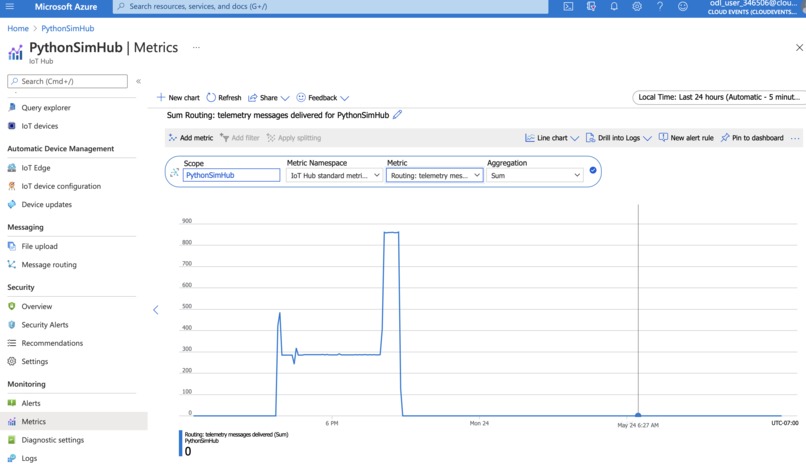This screenshot has width=806, height=464.
Task: Click the Security Overview shield icon
Action: (12, 306)
